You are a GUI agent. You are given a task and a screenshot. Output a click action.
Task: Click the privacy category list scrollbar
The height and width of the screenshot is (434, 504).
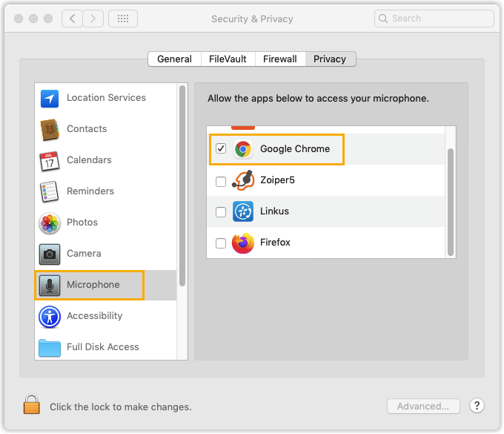(182, 185)
